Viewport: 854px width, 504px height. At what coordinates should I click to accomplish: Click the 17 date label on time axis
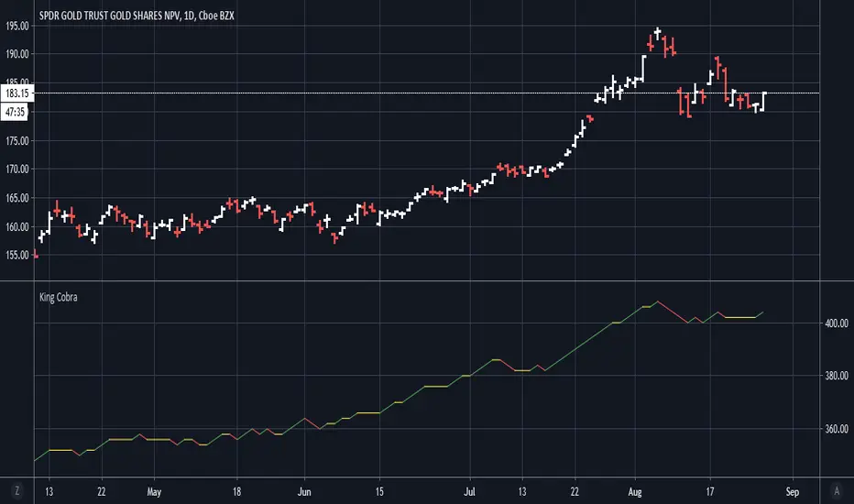tap(710, 492)
